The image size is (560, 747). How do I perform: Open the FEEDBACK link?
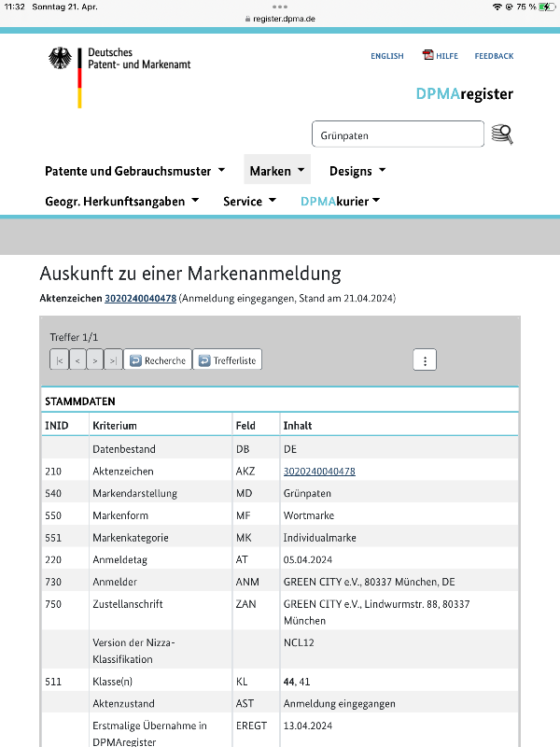[x=494, y=56]
